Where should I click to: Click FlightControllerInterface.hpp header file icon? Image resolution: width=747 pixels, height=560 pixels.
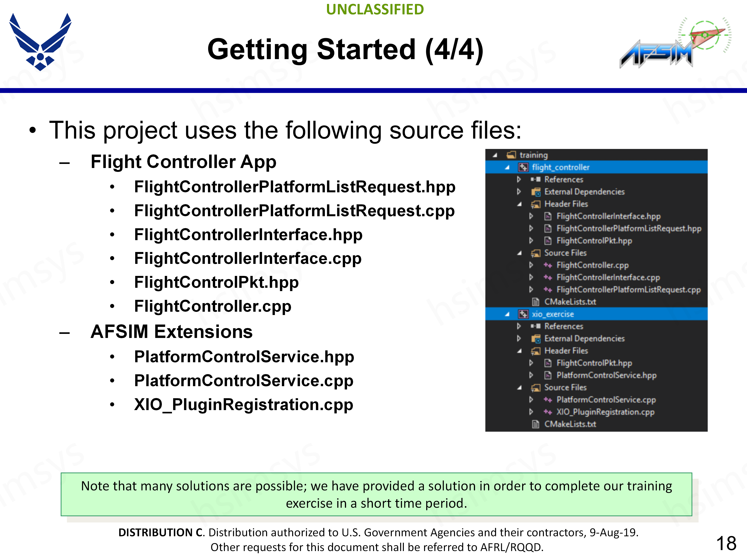click(x=548, y=216)
